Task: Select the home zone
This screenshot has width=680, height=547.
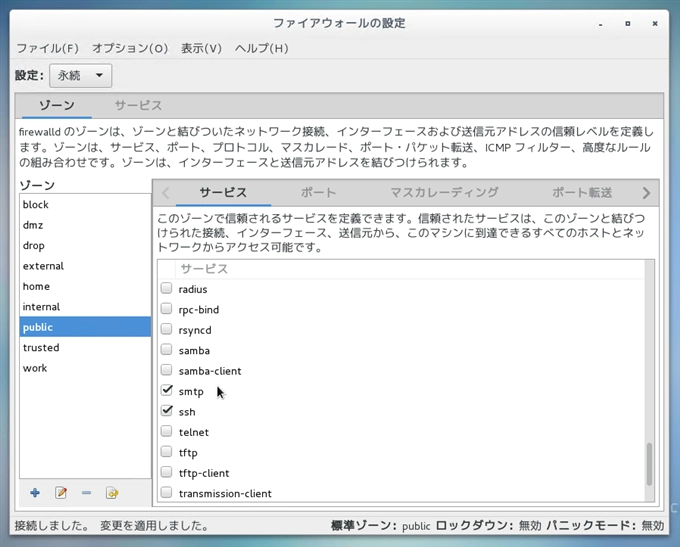Action: [85, 286]
